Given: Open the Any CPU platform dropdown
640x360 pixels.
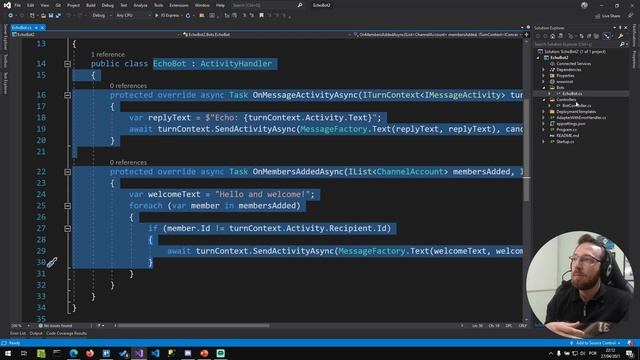Looking at the screenshot, I should (133, 16).
